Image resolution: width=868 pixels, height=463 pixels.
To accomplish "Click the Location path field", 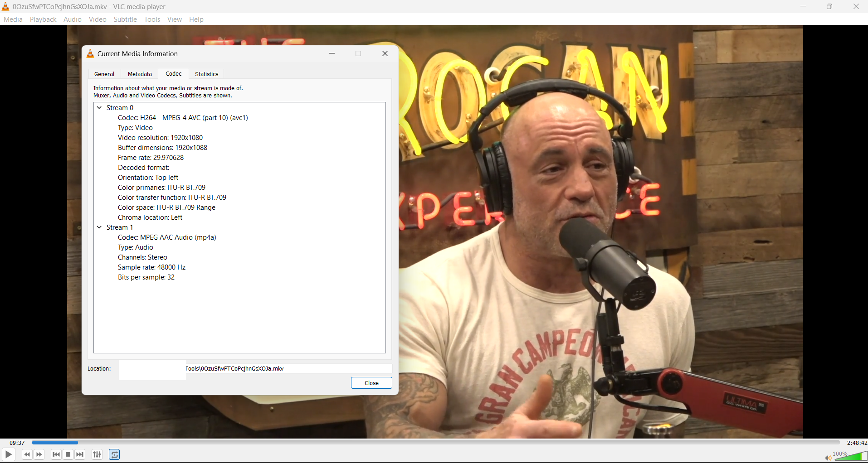I will point(288,368).
